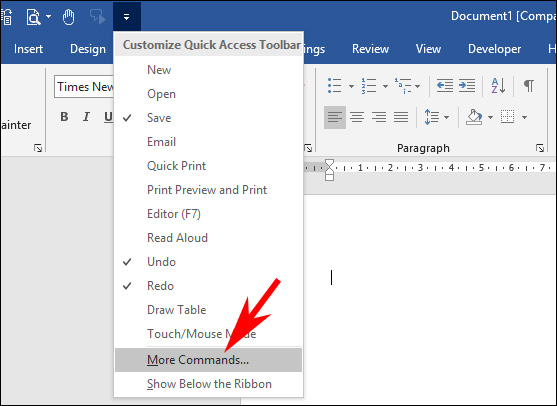Apply numbered list formatting
The image size is (557, 406).
point(369,86)
